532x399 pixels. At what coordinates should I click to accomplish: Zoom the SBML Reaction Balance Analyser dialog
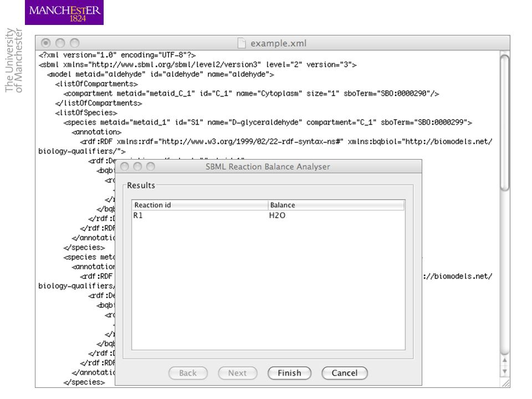[x=151, y=166]
